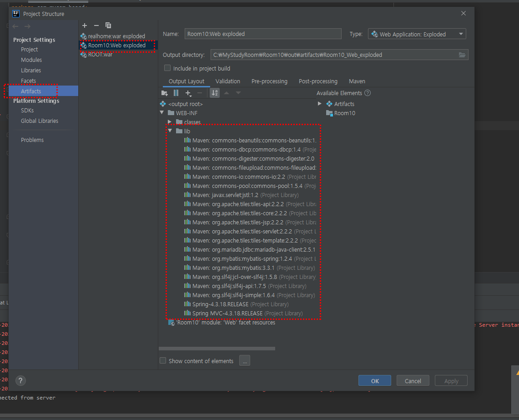519x420 pixels.
Task: Click the back navigation arrow
Action: click(15, 26)
